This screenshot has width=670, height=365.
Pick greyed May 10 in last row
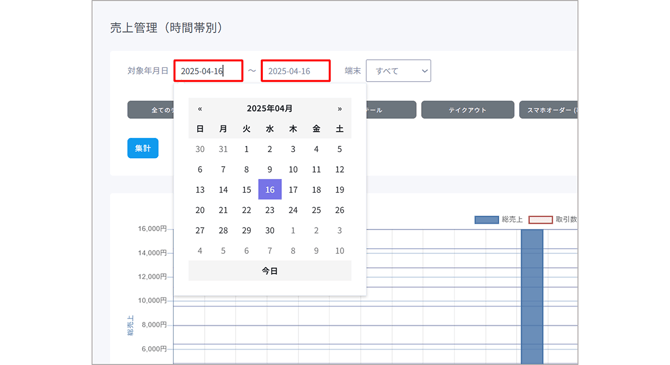(340, 251)
